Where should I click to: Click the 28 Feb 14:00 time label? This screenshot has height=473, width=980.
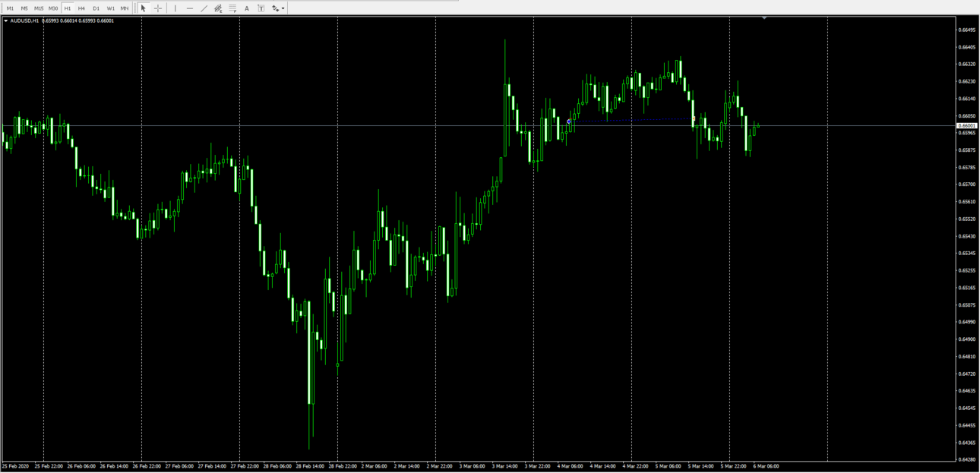click(311, 466)
